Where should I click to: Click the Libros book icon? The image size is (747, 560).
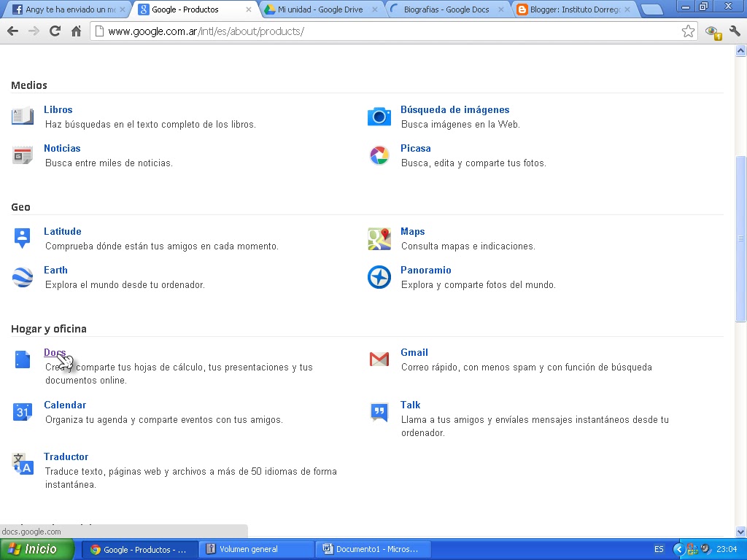point(23,116)
